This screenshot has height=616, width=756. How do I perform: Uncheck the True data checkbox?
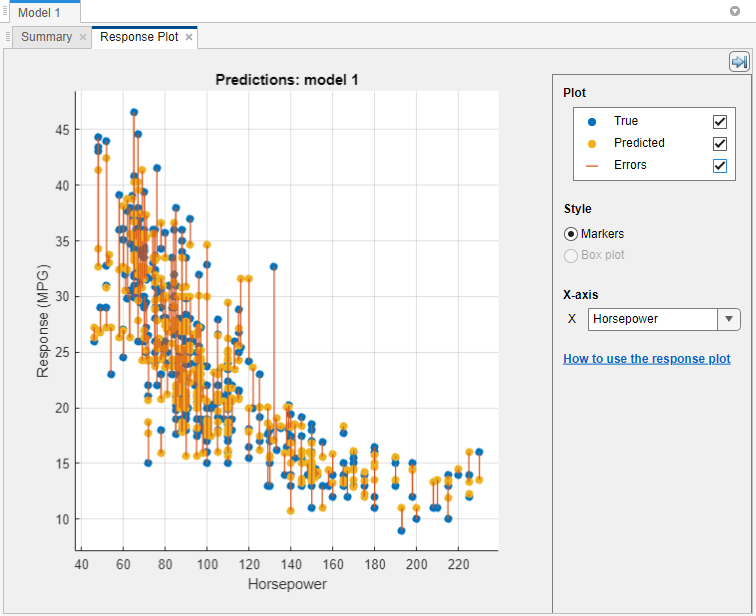tap(719, 121)
